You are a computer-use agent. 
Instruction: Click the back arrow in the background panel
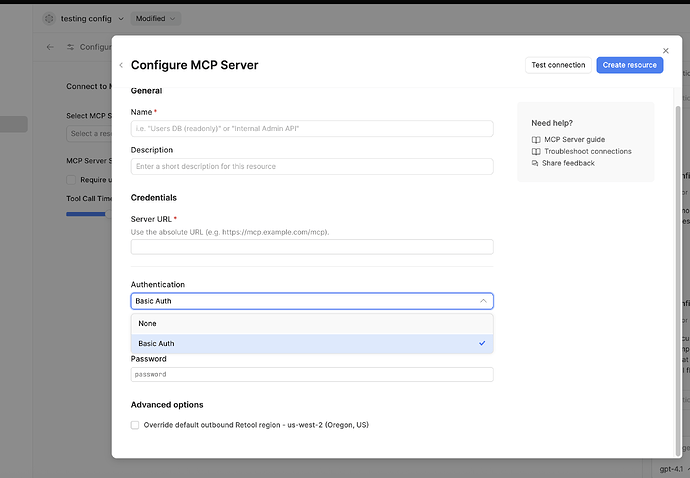(50, 47)
